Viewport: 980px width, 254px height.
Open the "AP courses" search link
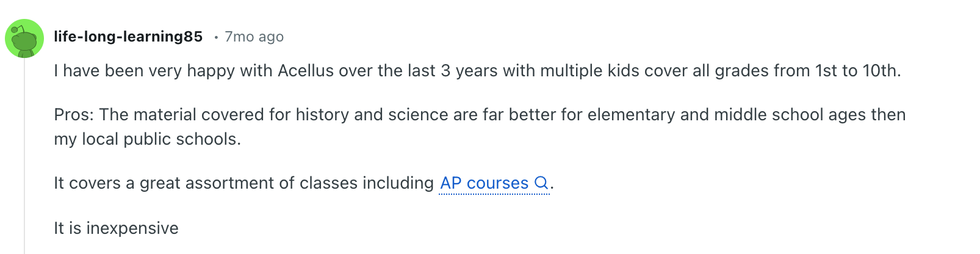click(x=484, y=183)
